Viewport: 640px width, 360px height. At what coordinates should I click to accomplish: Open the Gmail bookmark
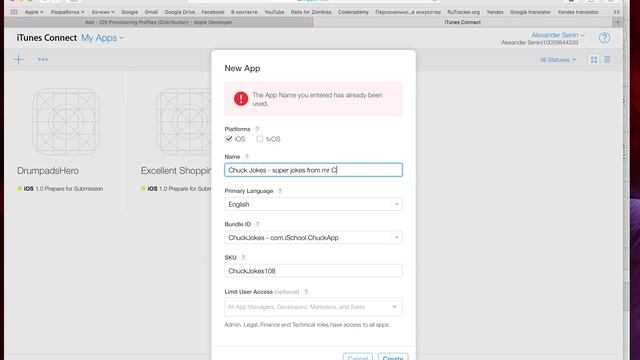tap(151, 12)
